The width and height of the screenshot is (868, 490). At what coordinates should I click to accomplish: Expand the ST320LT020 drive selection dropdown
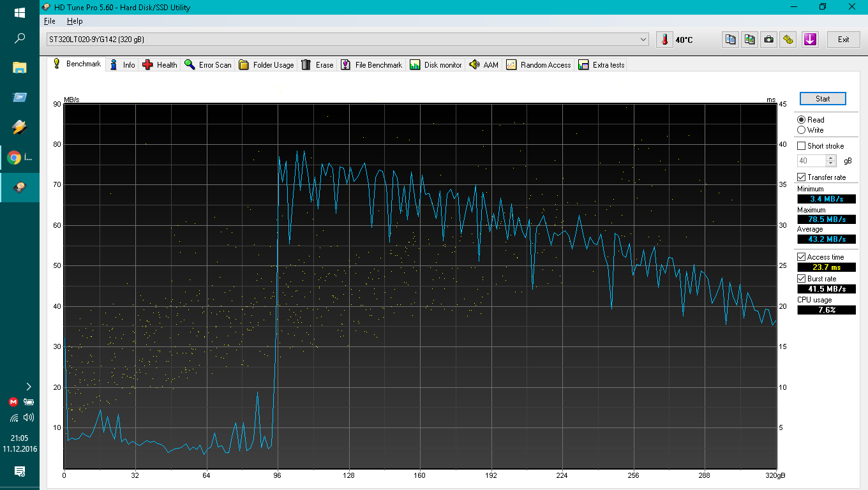(x=643, y=40)
